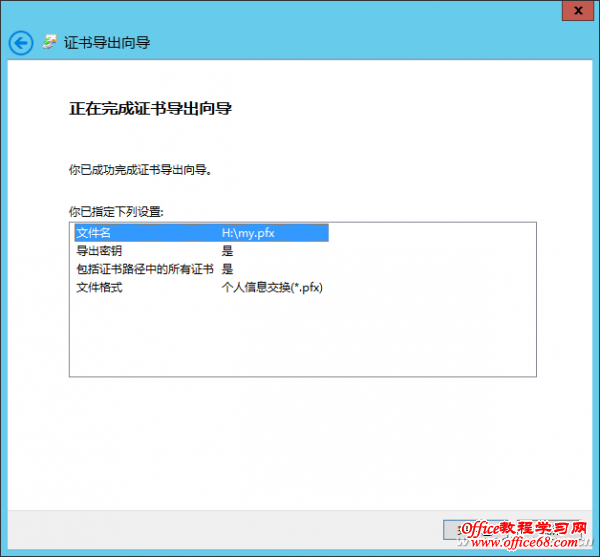600x557 pixels.
Task: Click the 个人信息交换(*.pfx) format value
Action: coord(272,287)
